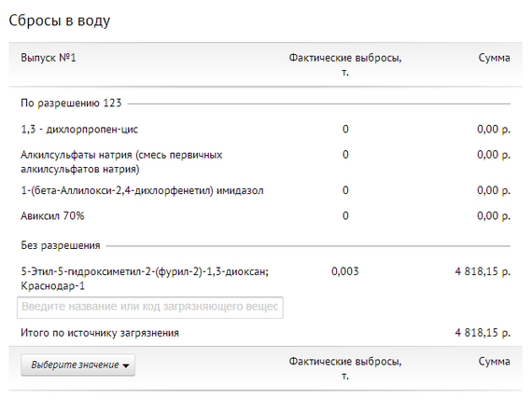The width and height of the screenshot is (532, 400).
Task: Click emissions value 0 for имидазол row
Action: (x=345, y=190)
